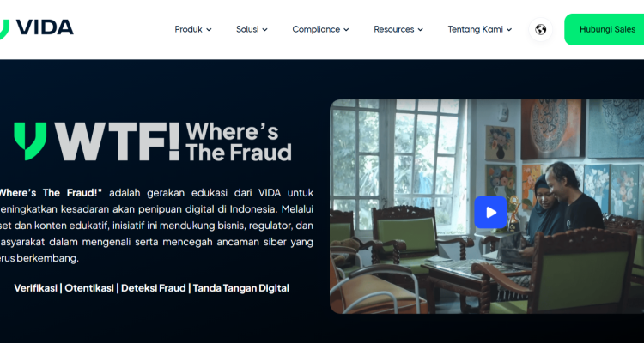Expand the Solusi dropdown chevron
The width and height of the screenshot is (644, 343).
[x=265, y=29]
